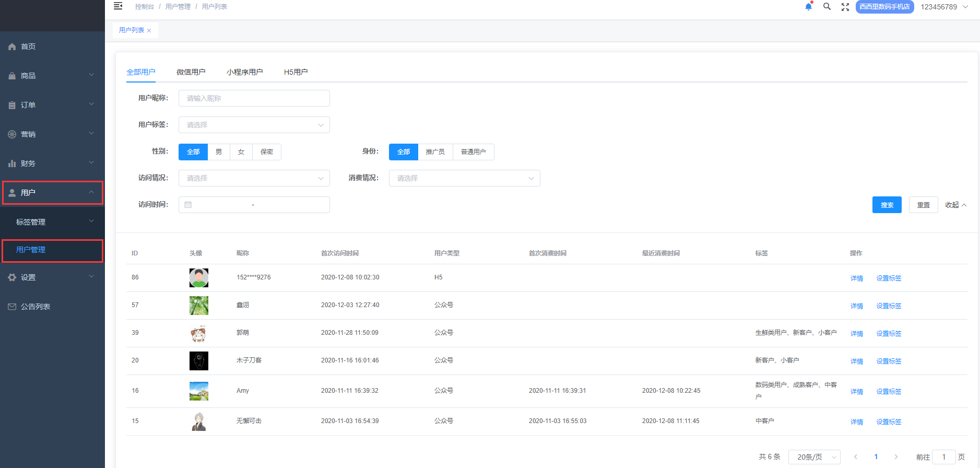Image resolution: width=980 pixels, height=468 pixels.
Task: Click the calendar icon in 访问时间 field
Action: click(x=188, y=205)
